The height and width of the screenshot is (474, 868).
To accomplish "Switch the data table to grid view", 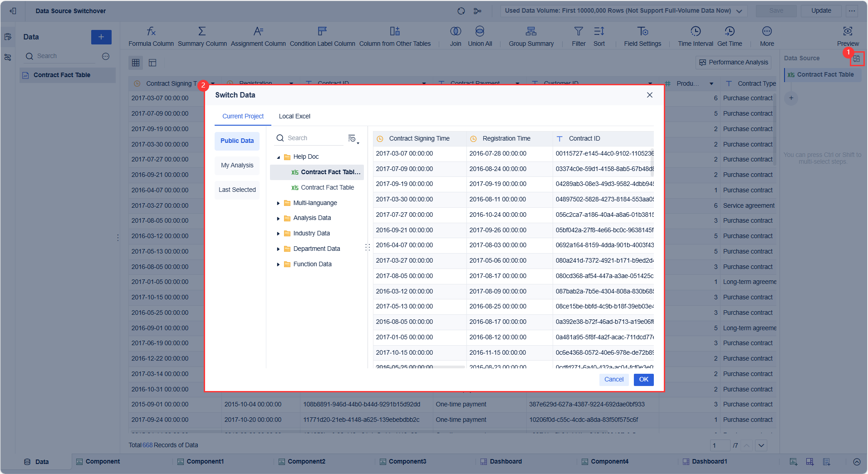I will pos(136,62).
